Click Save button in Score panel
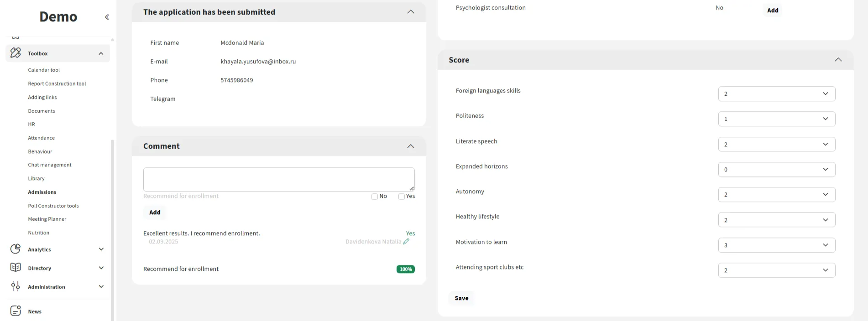The image size is (868, 321). coord(461,298)
